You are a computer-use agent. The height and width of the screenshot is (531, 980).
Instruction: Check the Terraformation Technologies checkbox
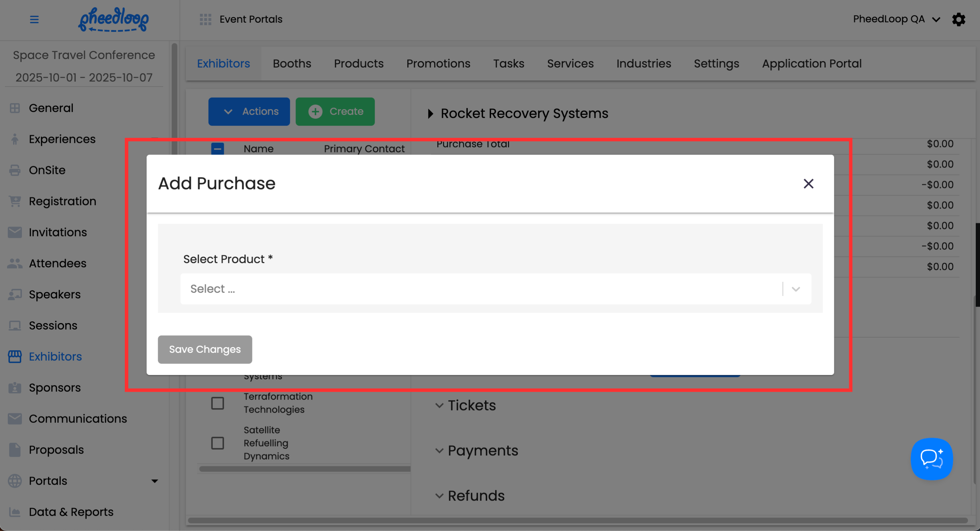pos(218,403)
